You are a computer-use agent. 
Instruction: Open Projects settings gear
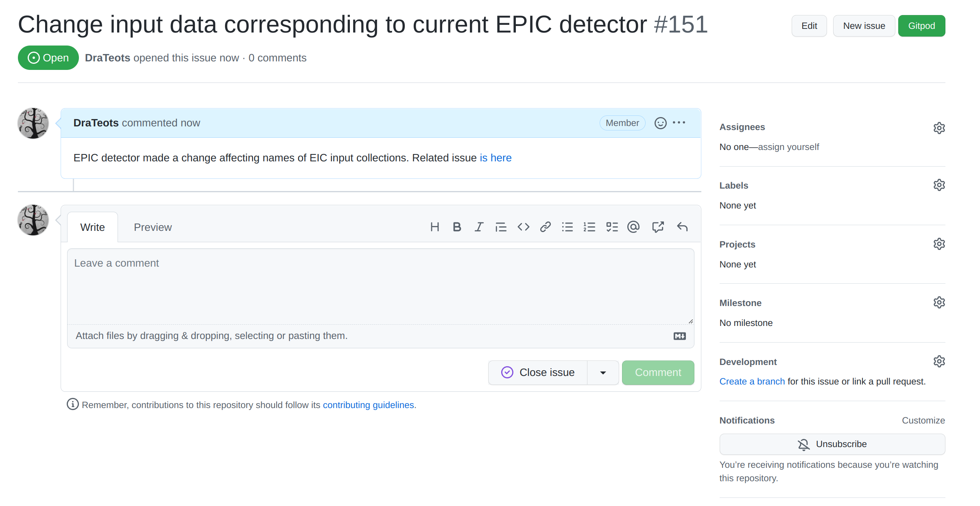tap(939, 244)
